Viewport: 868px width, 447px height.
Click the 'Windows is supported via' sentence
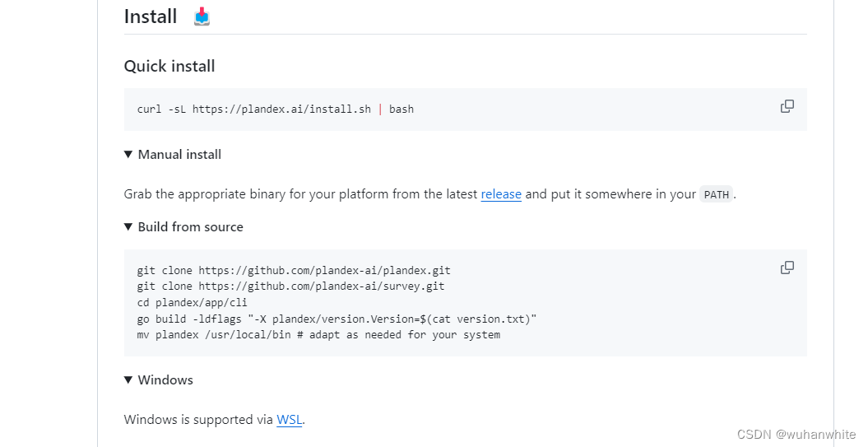click(213, 420)
